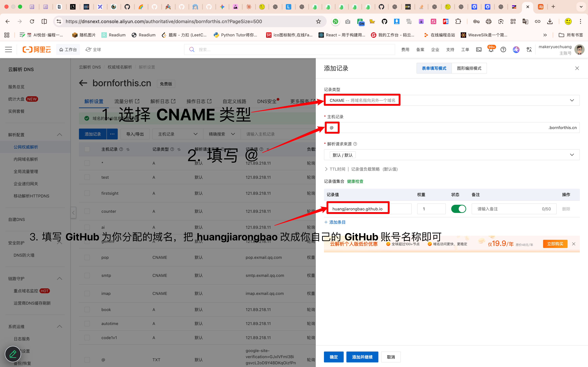Show hidden bookmarks with the chevron

545,35
